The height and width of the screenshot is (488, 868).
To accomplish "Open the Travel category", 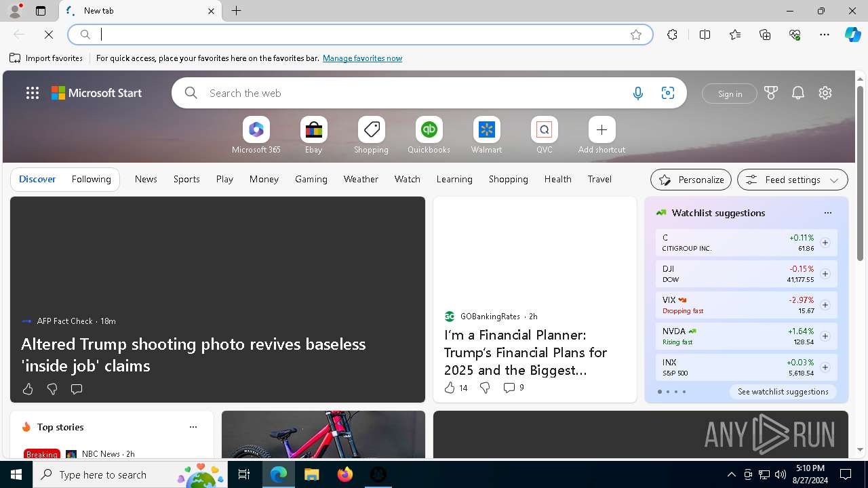I will coord(599,179).
